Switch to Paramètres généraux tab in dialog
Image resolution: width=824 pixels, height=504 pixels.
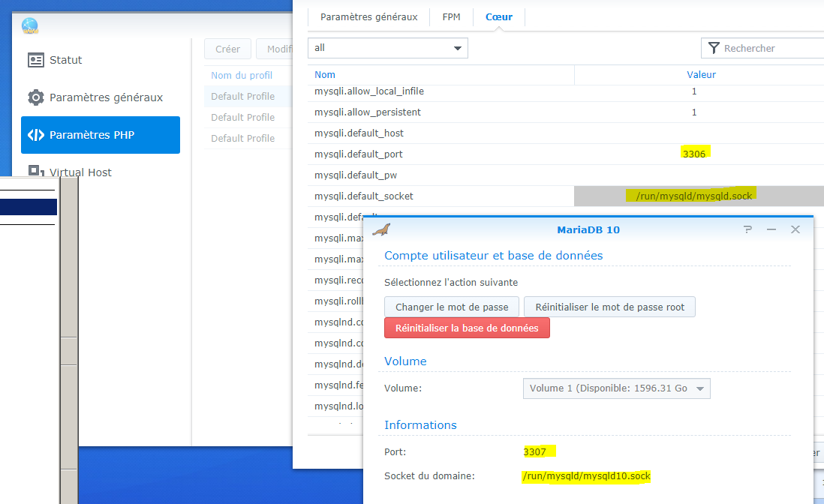(369, 16)
